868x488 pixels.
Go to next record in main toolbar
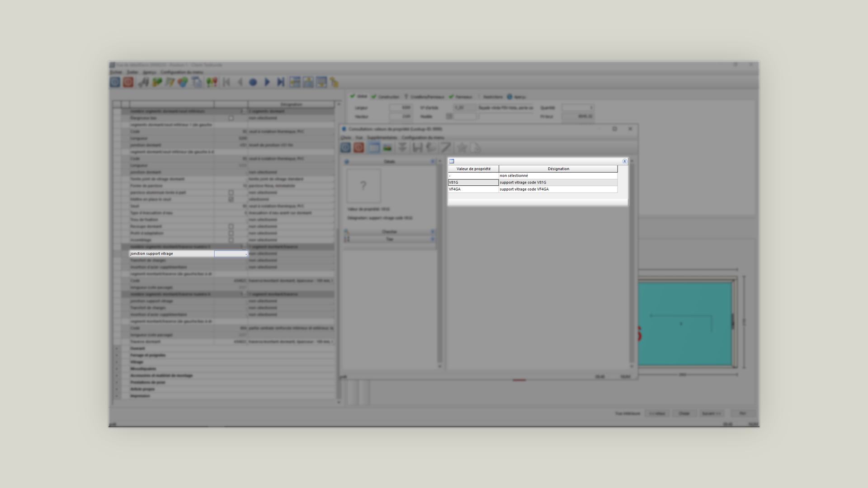point(267,82)
